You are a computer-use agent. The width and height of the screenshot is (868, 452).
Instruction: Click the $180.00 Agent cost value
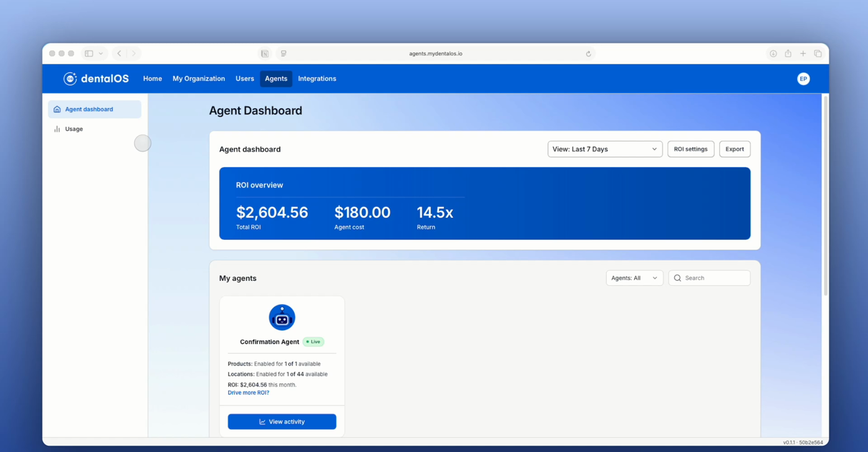[362, 212]
